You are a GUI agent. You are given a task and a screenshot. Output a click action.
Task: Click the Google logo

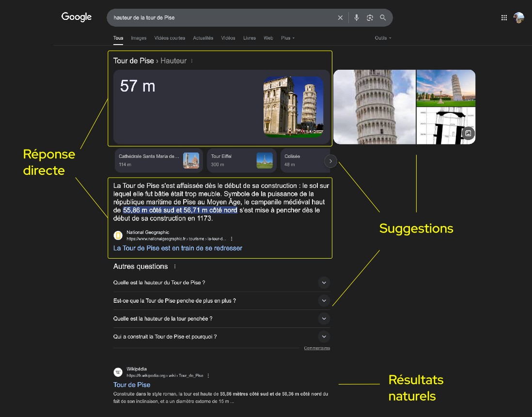click(x=77, y=17)
